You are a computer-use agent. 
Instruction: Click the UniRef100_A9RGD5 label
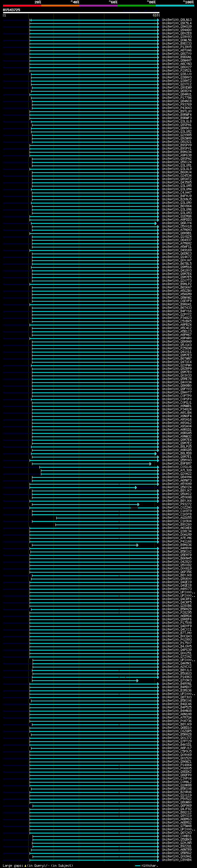177,450
